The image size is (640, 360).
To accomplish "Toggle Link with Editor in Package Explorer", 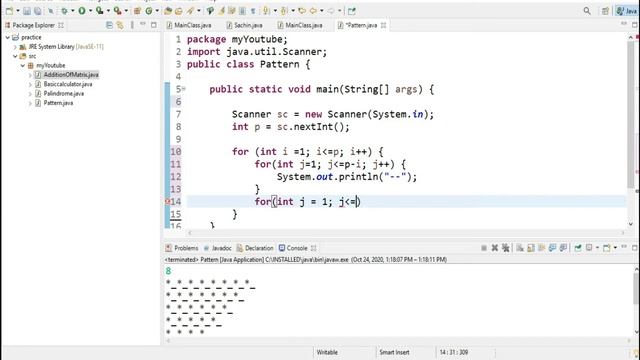I will (x=120, y=25).
